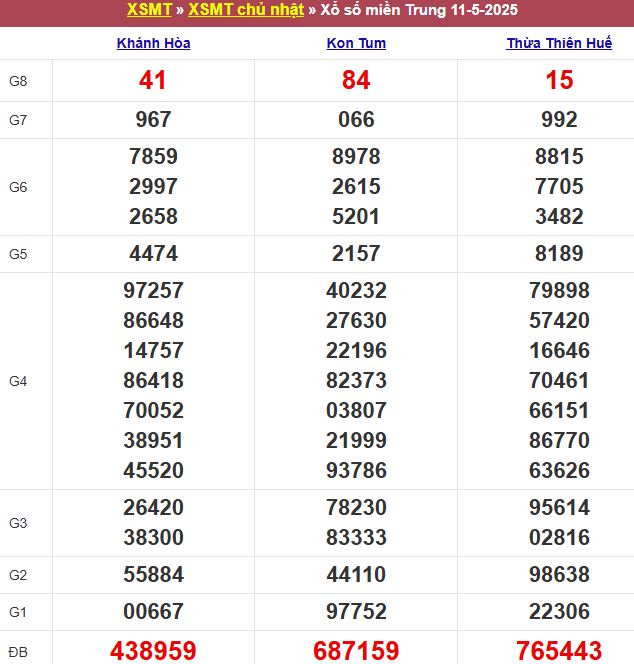Click the G7 row label
Viewport: 634px width, 664px height.
click(18, 120)
